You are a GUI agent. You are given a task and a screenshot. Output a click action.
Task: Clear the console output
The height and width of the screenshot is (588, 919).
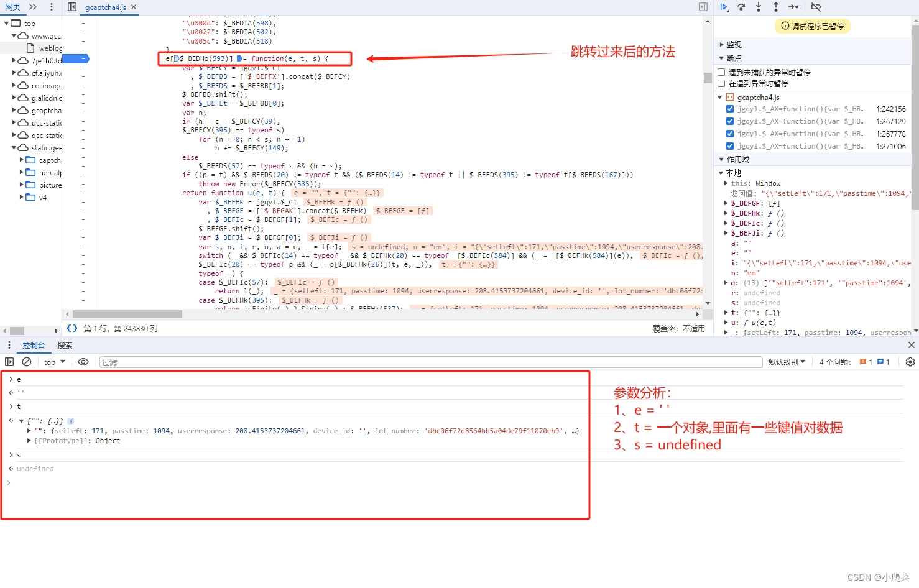[27, 362]
